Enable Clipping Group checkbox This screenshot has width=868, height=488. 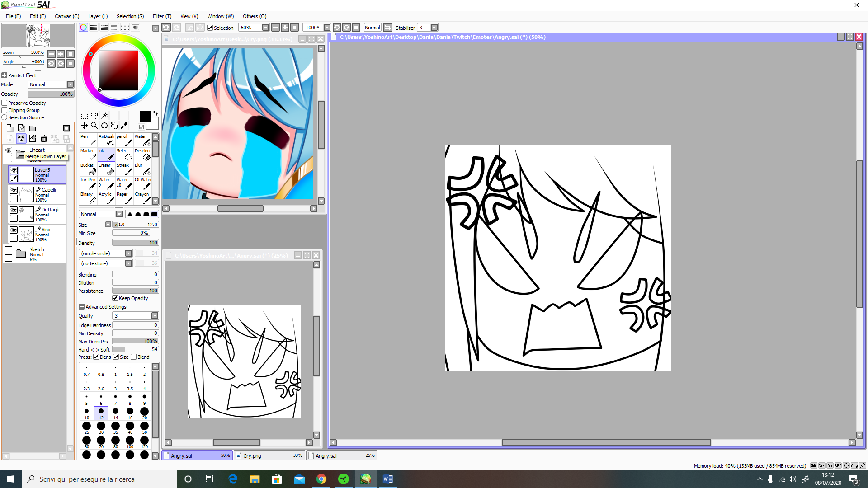(5, 110)
